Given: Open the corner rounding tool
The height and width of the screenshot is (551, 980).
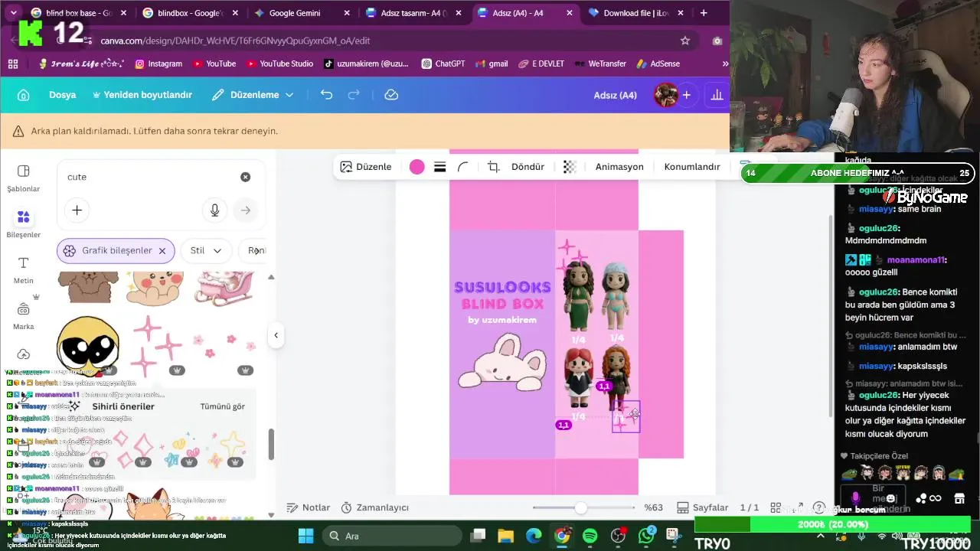Looking at the screenshot, I should point(463,167).
